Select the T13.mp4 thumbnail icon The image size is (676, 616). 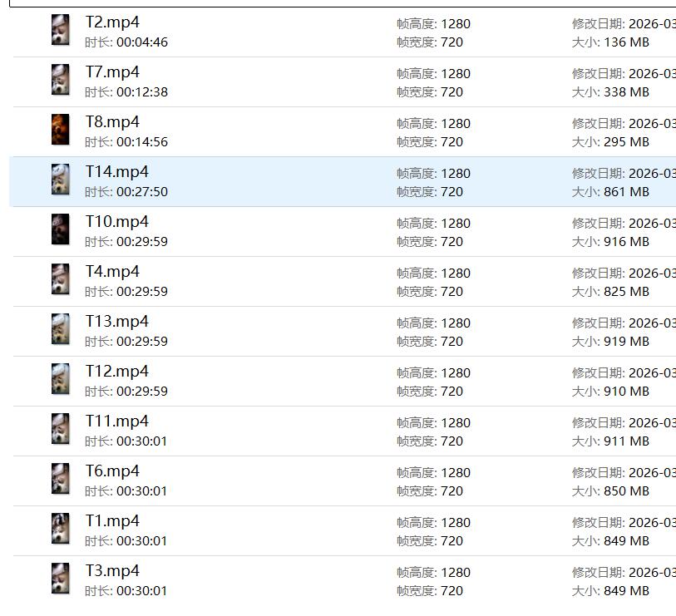[x=61, y=329]
